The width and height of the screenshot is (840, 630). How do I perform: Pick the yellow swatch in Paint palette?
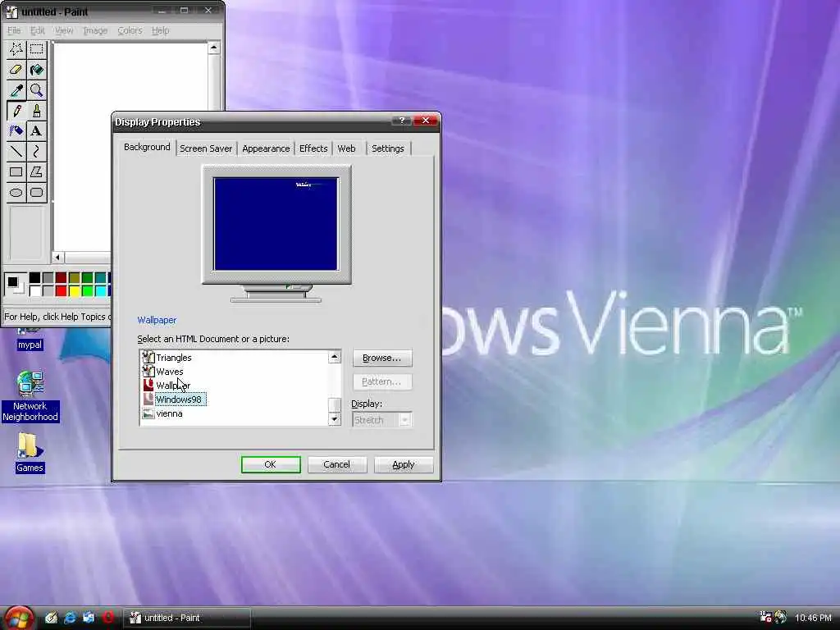[x=74, y=291]
